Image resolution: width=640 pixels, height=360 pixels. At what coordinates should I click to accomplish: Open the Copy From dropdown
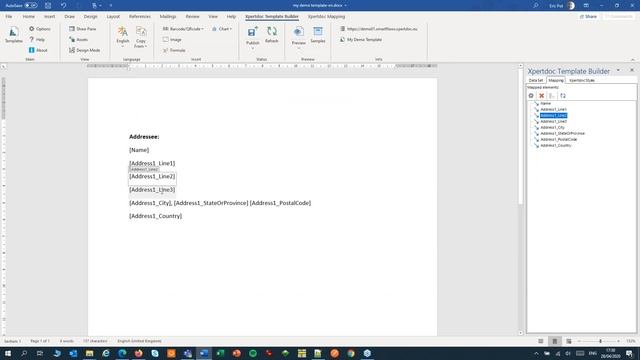(x=141, y=37)
